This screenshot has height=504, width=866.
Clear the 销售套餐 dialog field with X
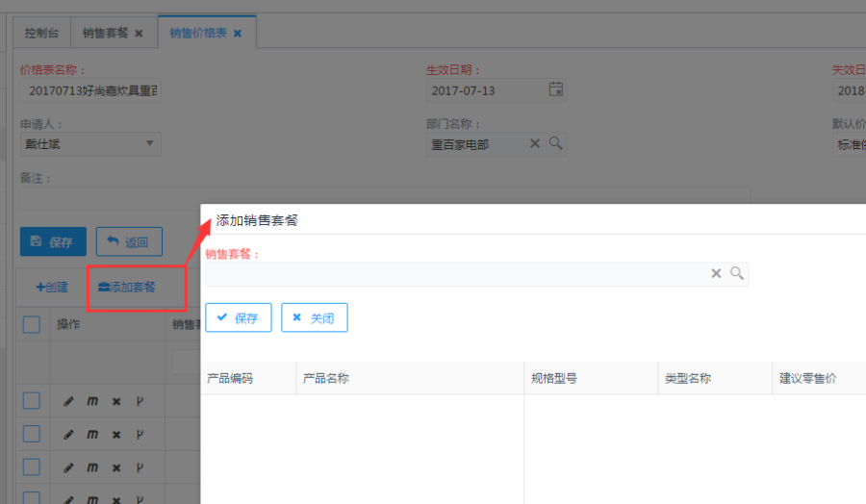716,273
